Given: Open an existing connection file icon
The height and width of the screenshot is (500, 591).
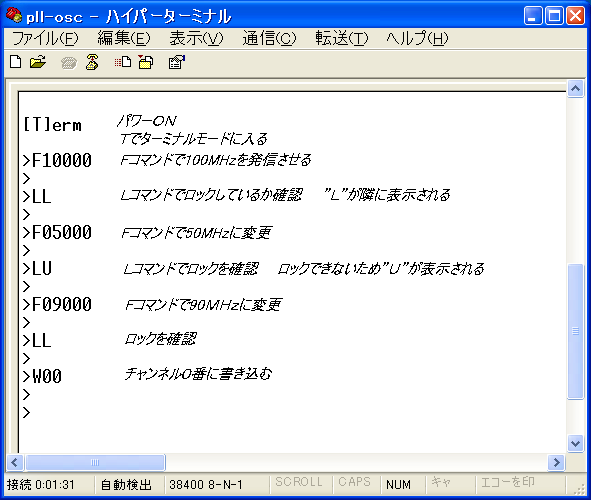Looking at the screenshot, I should tap(38, 62).
